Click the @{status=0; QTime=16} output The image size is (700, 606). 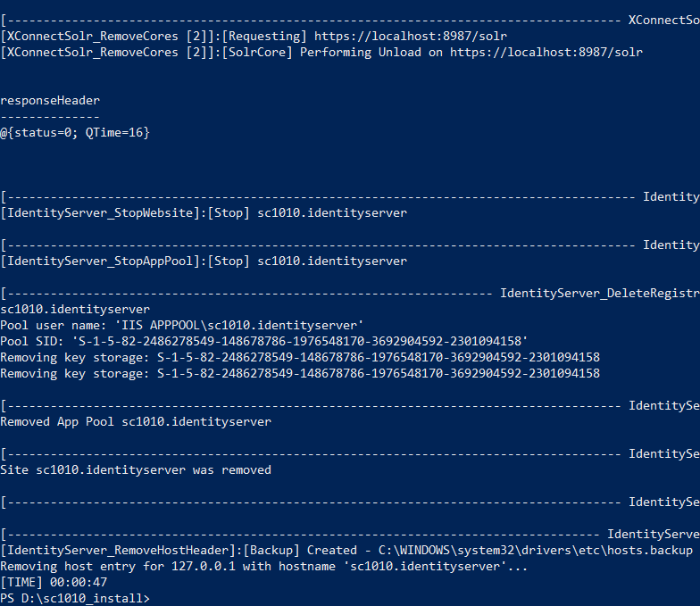pos(75,132)
